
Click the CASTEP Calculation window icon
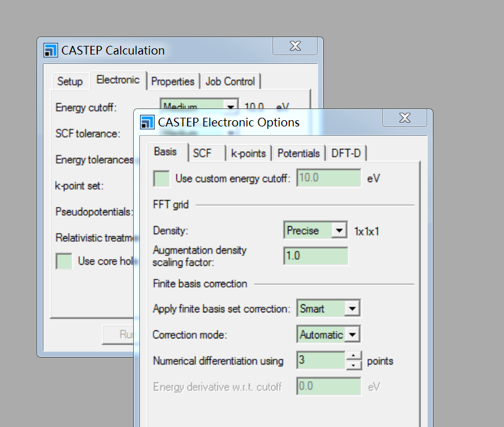[x=51, y=50]
